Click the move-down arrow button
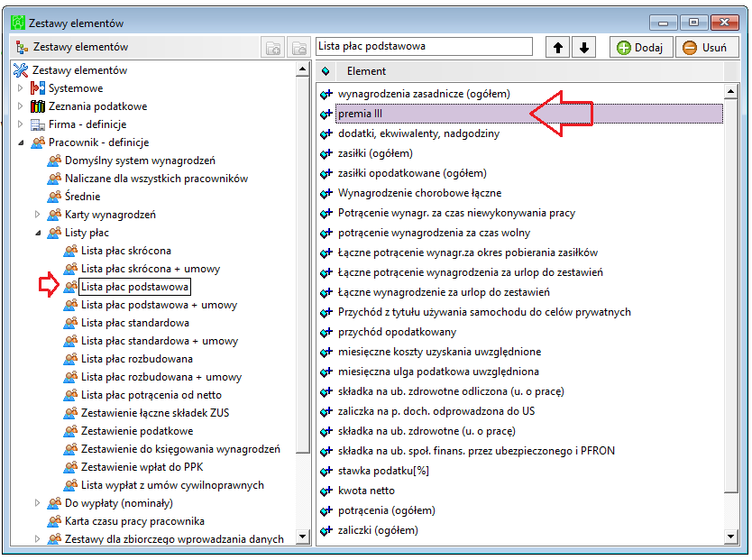The height and width of the screenshot is (560, 752). (583, 48)
